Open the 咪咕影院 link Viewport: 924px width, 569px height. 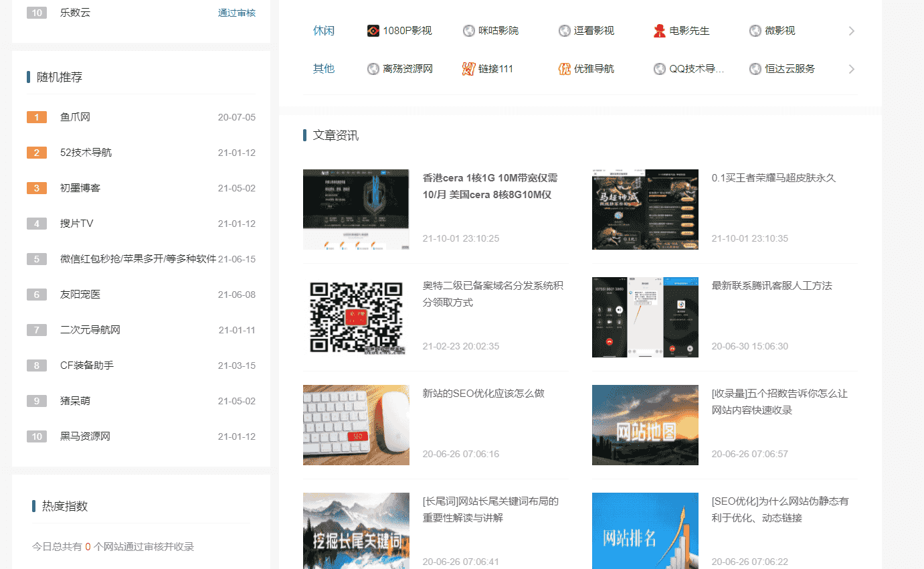click(x=498, y=31)
